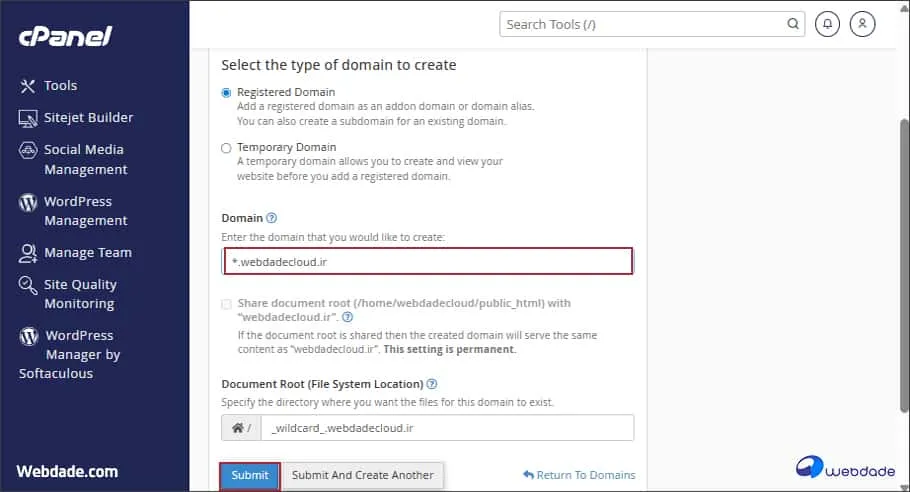Viewport: 910px width, 492px height.
Task: Open Tools in the sidebar
Action: tap(60, 86)
